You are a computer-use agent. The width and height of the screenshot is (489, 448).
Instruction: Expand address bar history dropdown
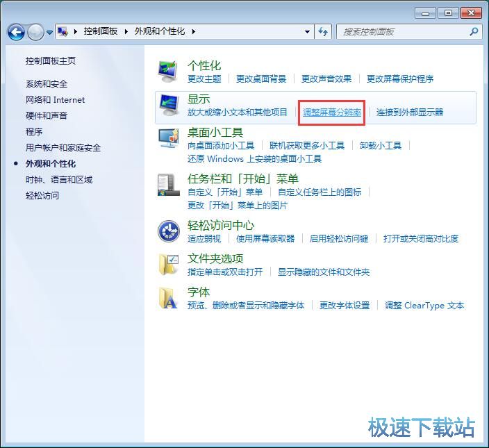coord(307,31)
